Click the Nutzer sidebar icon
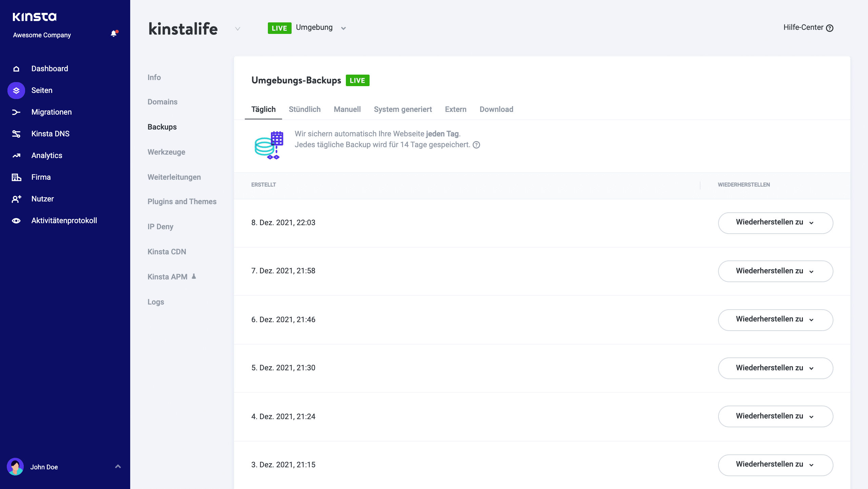Screen dimensions: 868x489 pos(17,199)
